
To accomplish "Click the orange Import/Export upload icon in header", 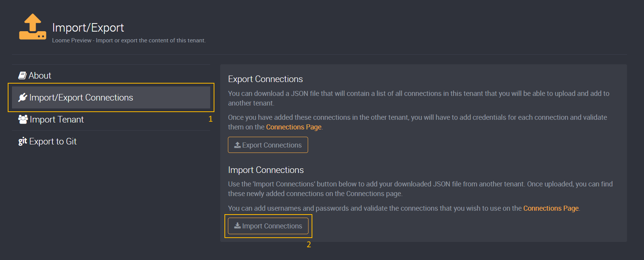I will [x=33, y=27].
